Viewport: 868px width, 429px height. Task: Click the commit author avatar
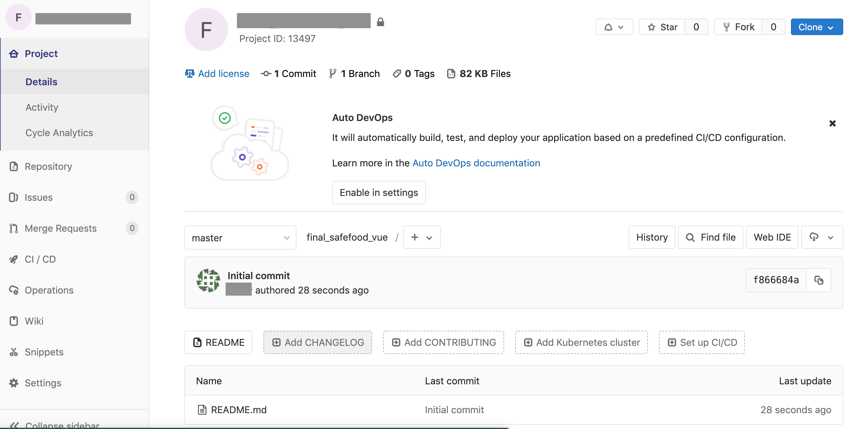coord(208,280)
